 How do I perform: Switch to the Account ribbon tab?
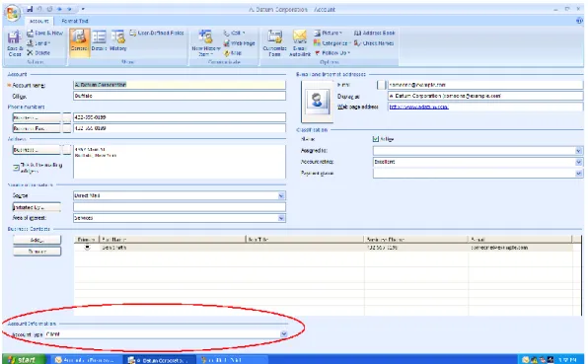[39, 21]
